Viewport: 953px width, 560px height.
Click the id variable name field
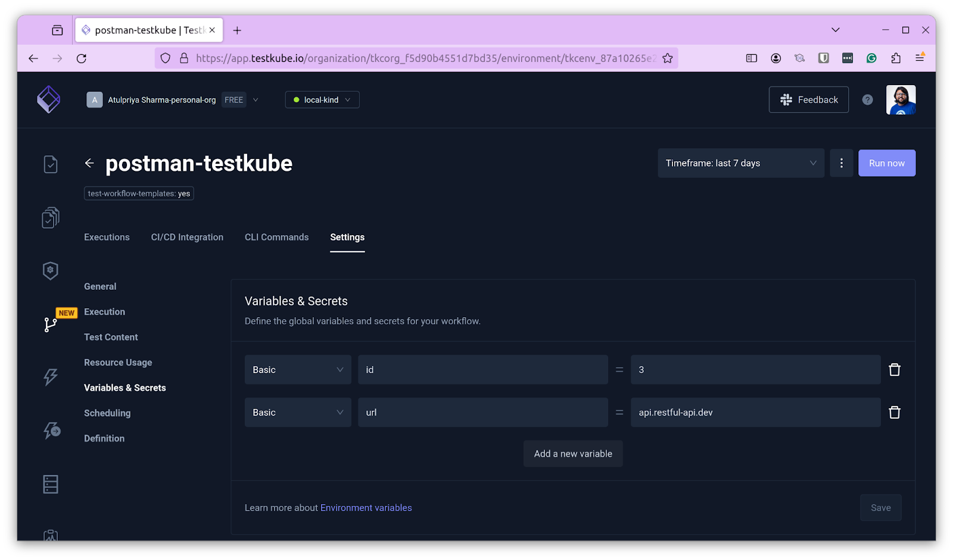tap(483, 370)
